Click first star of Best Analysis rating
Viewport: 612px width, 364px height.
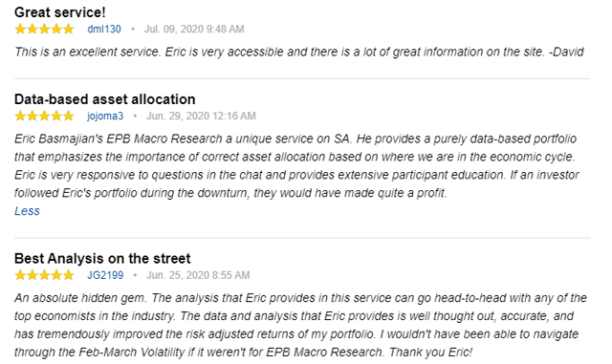point(20,275)
